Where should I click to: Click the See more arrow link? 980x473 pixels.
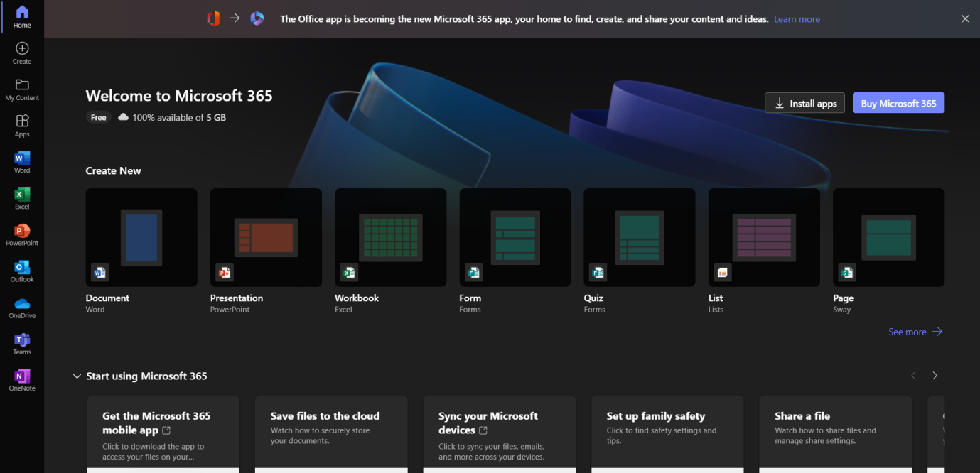click(915, 332)
